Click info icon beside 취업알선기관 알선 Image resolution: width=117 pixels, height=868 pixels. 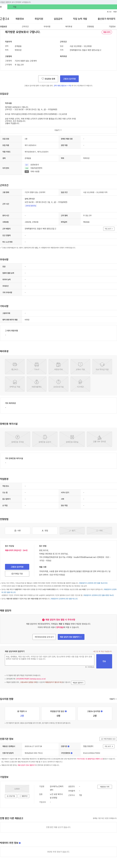tap(66, 711)
